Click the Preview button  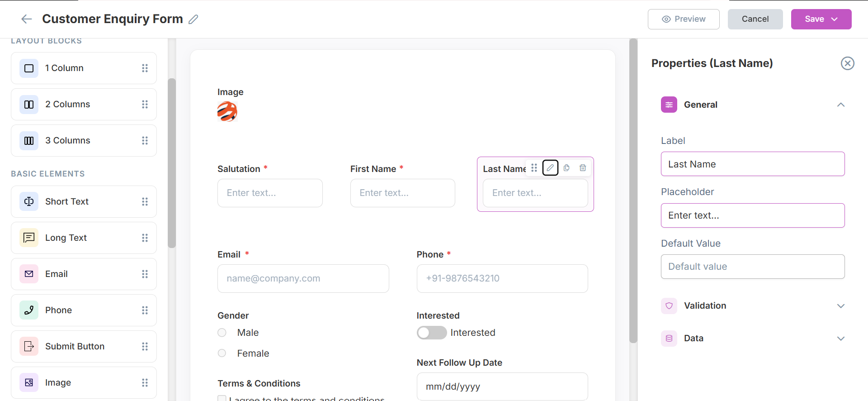click(x=684, y=19)
